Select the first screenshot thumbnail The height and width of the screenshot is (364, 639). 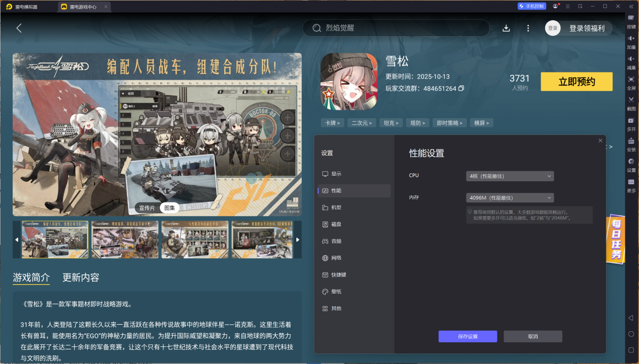point(55,239)
